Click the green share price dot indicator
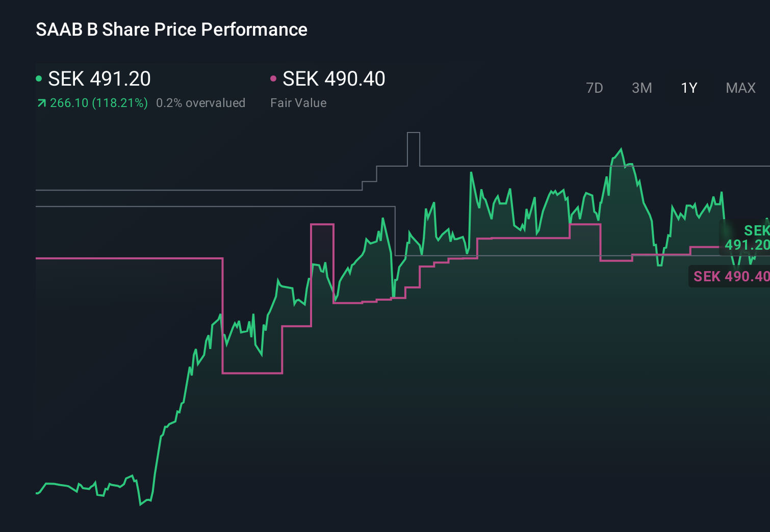 (x=39, y=78)
